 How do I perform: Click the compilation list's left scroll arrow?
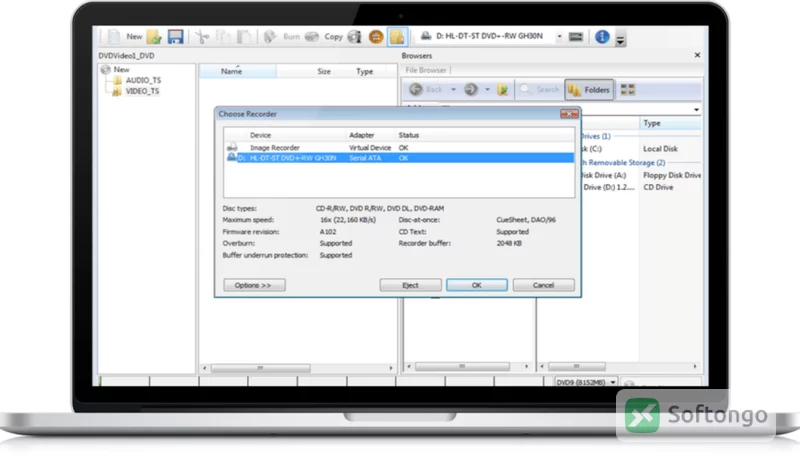205,368
